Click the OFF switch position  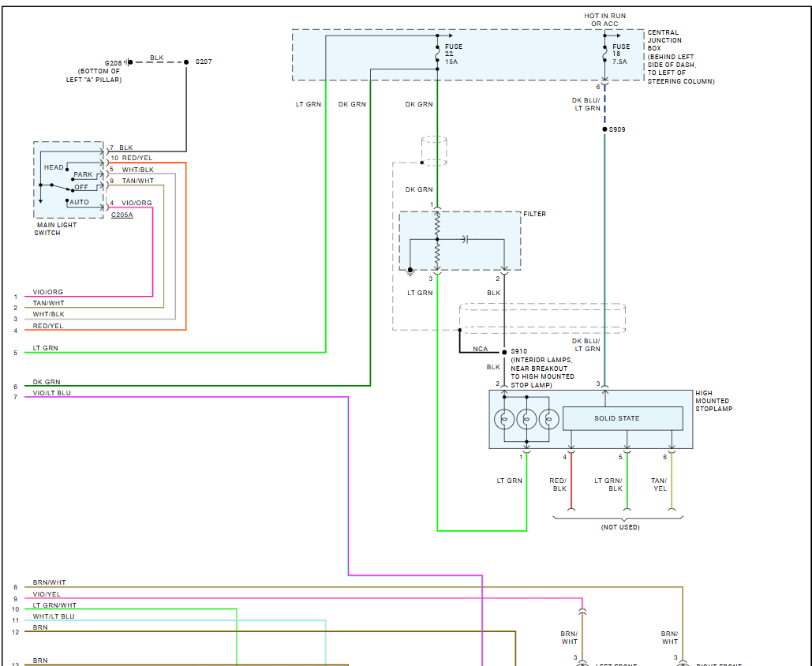click(x=81, y=187)
